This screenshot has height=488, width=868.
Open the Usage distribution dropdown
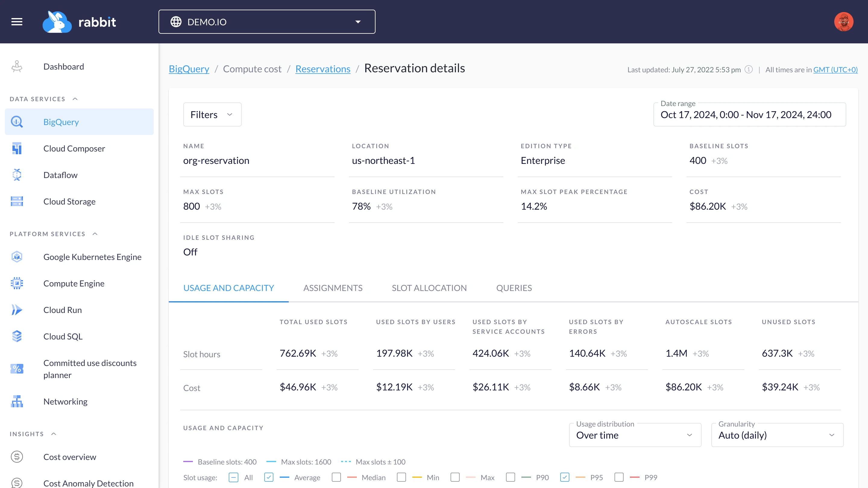635,435
